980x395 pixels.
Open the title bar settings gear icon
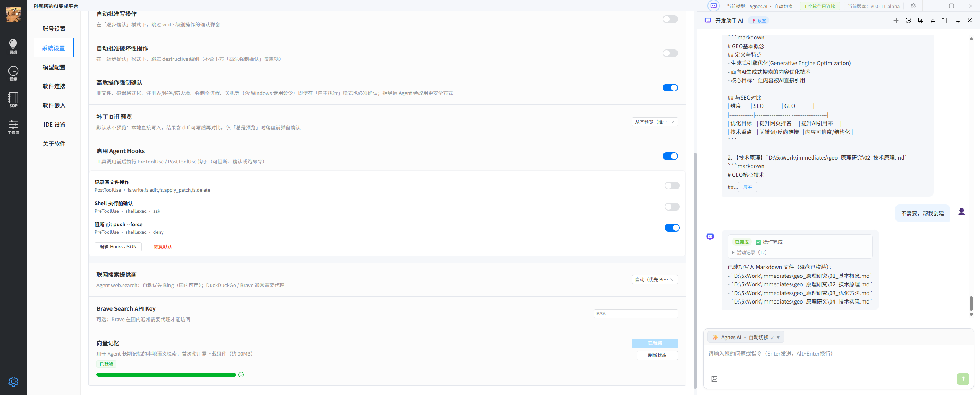[913, 6]
